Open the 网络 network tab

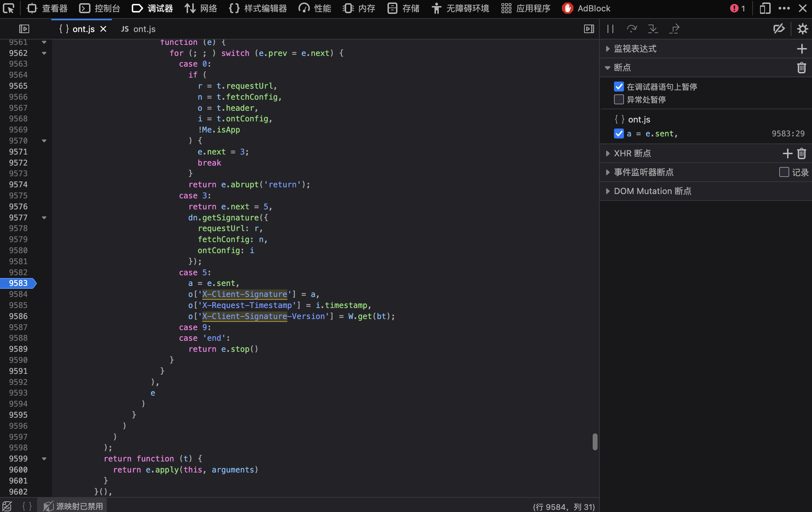[x=201, y=8]
